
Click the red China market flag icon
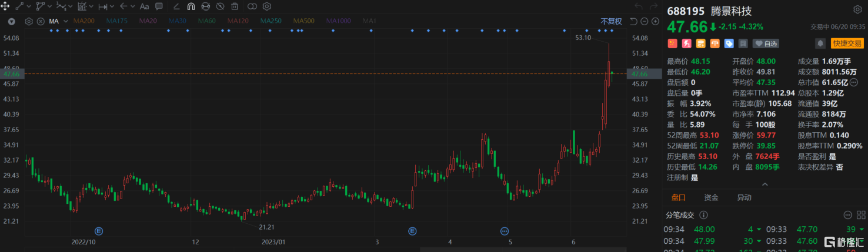(672, 43)
